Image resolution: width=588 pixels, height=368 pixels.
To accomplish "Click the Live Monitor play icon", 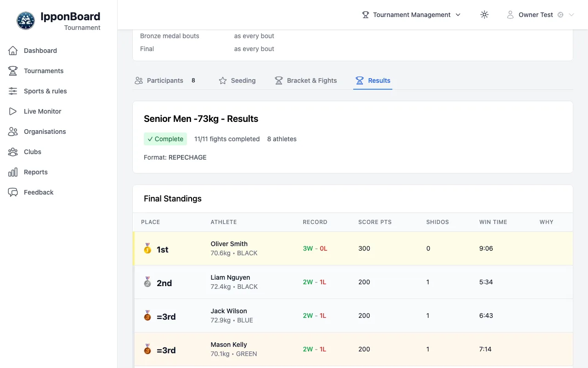I will pyautogui.click(x=13, y=111).
